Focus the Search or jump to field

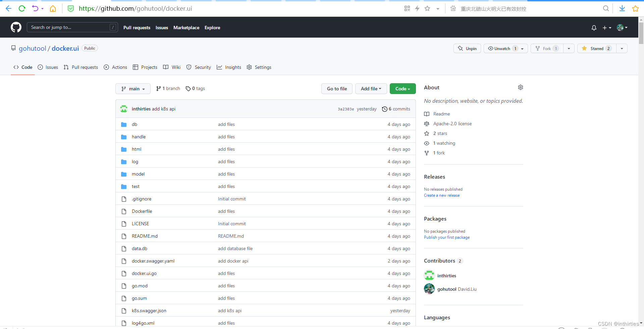pos(72,27)
